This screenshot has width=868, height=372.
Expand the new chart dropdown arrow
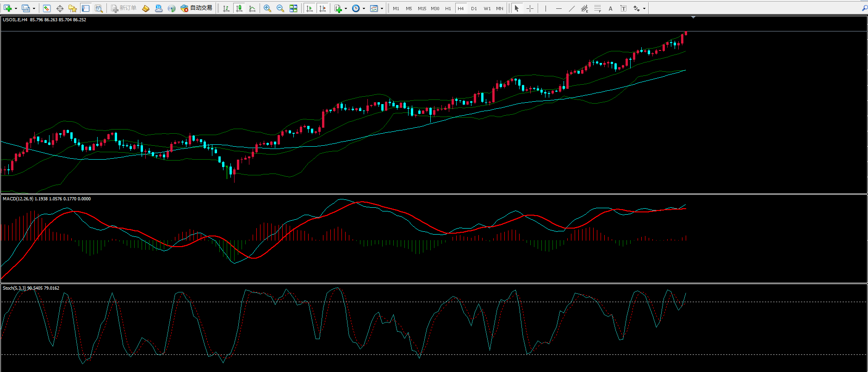(x=16, y=8)
